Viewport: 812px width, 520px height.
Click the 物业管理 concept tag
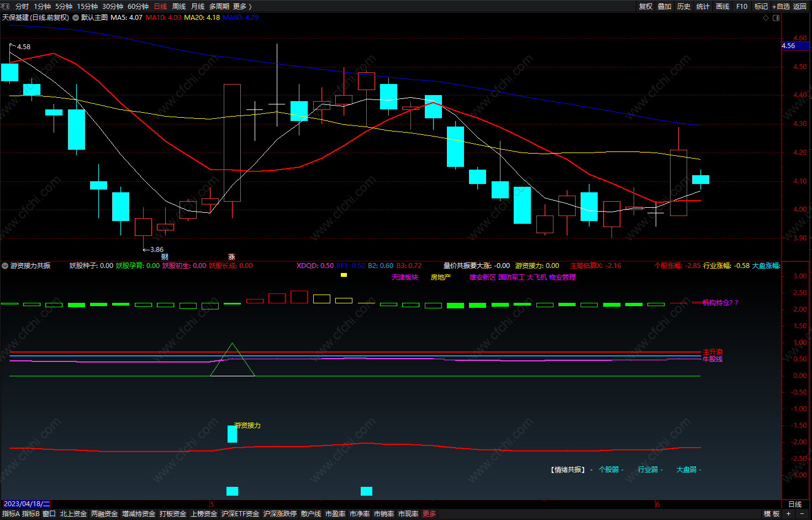pos(562,277)
